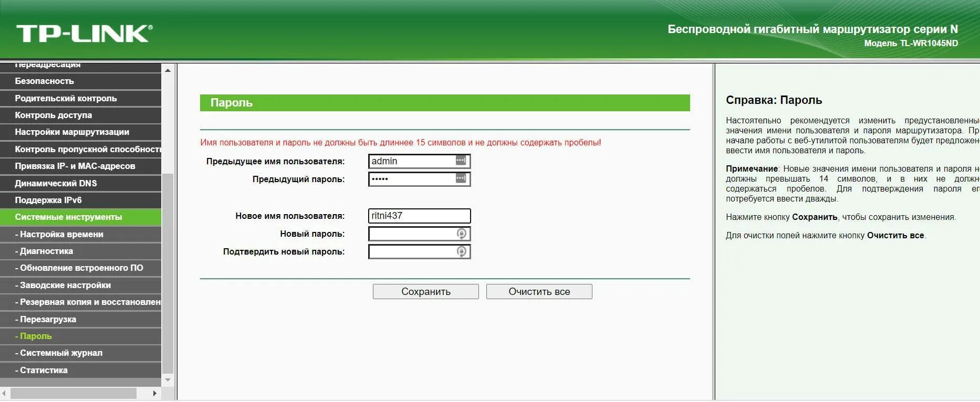Screen dimensions: 980x402
Task: Click Беспроводной гигабитный маршрутизатор серии N title
Action: [813, 29]
